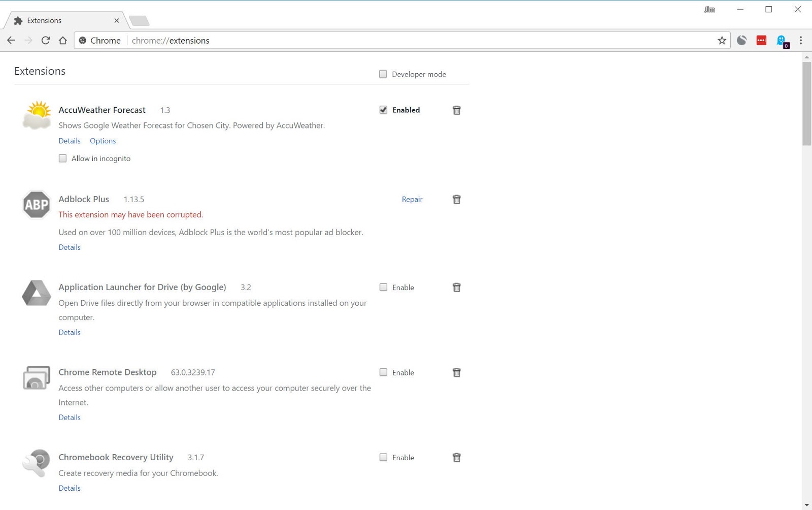Click Adblock Plus version 1.13.5
Viewport: 812px width, 510px height.
click(x=134, y=199)
